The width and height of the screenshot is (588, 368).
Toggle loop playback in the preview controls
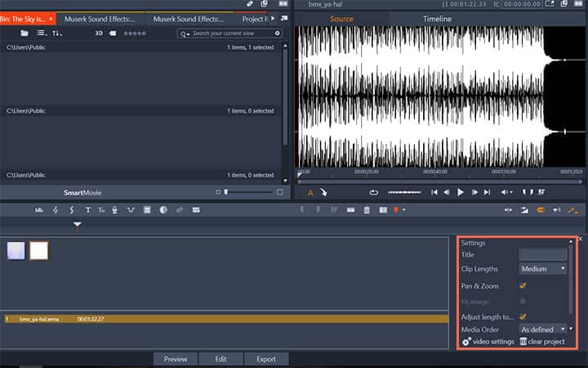point(373,192)
